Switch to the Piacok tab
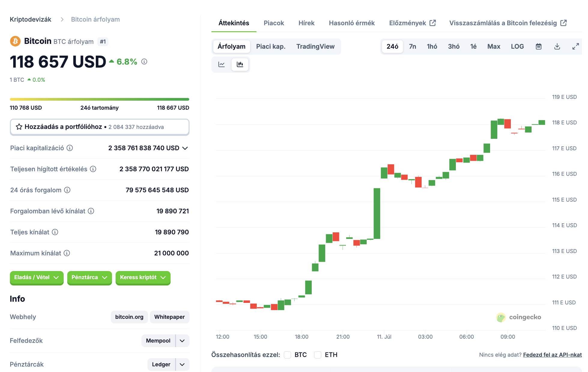Image resolution: width=588 pixels, height=372 pixels. click(274, 23)
